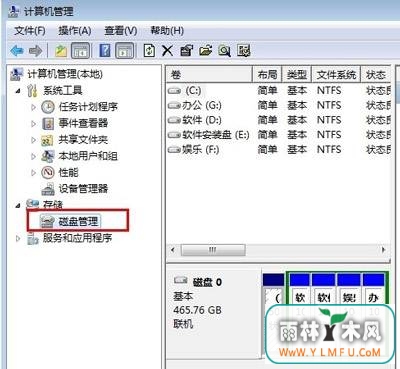Viewport: 400px width, 369px height.
Task: Select the 存储 tree node
Action: [x=53, y=204]
